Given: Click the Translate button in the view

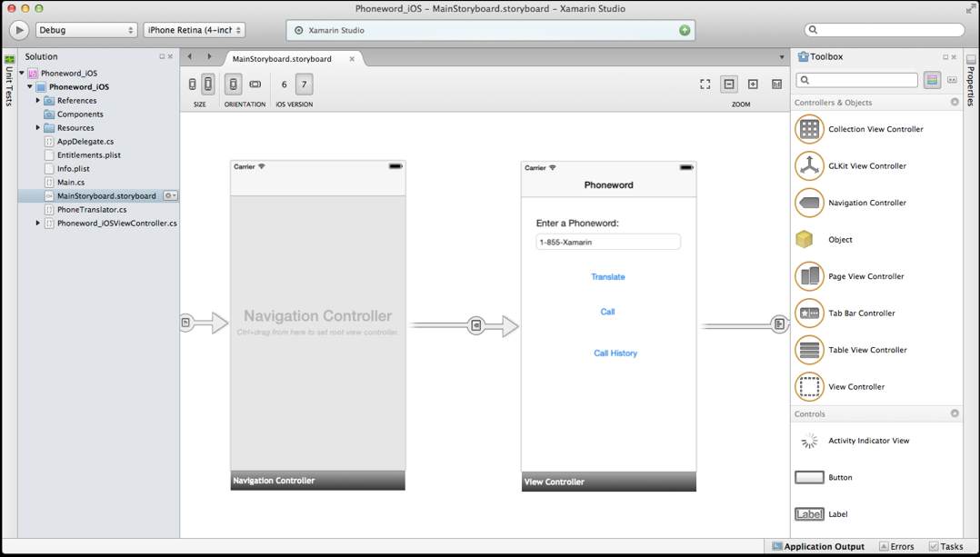Looking at the screenshot, I should click(x=608, y=276).
